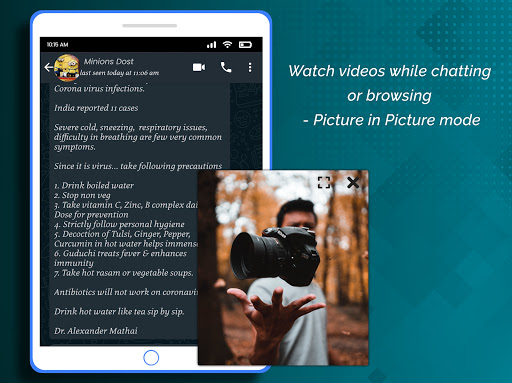
Task: Tap the tablet home button circle
Action: (151, 358)
